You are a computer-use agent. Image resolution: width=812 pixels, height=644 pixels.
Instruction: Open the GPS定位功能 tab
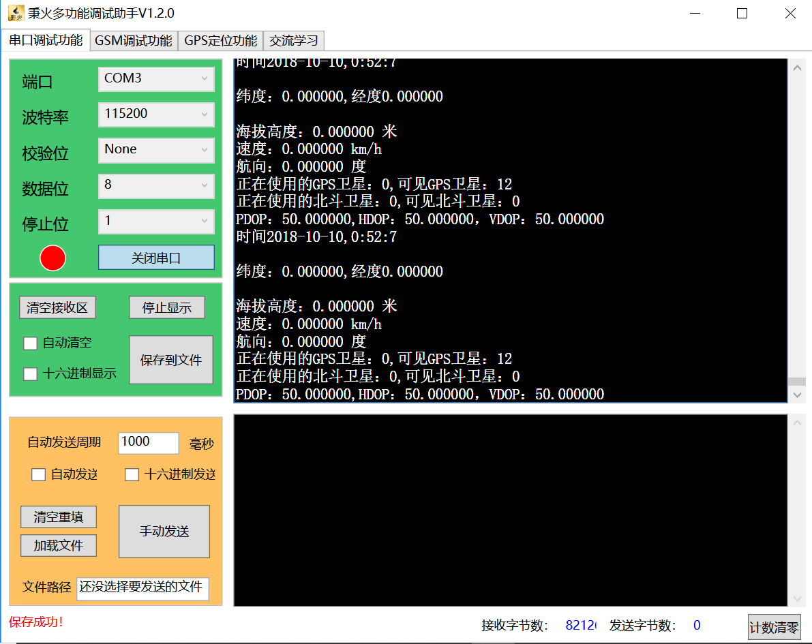tap(221, 41)
